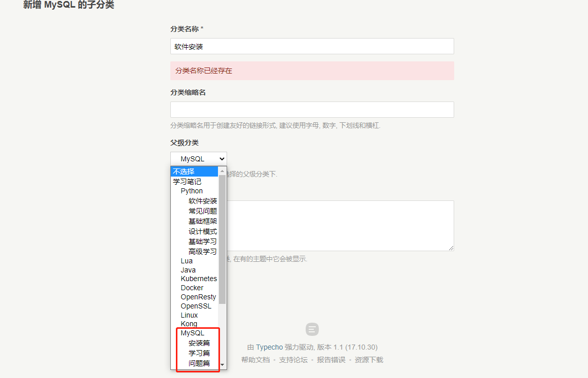
Task: Click the Typecho logo icon in footer
Action: click(312, 329)
